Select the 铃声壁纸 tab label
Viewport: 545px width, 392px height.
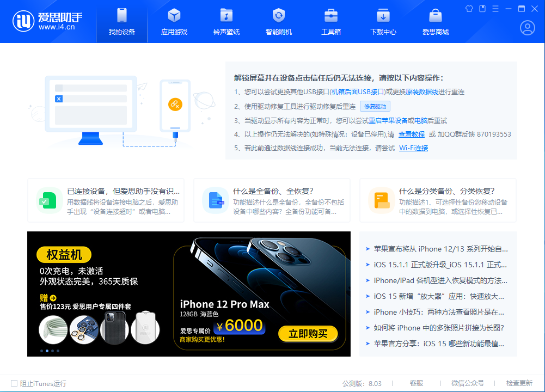(226, 32)
